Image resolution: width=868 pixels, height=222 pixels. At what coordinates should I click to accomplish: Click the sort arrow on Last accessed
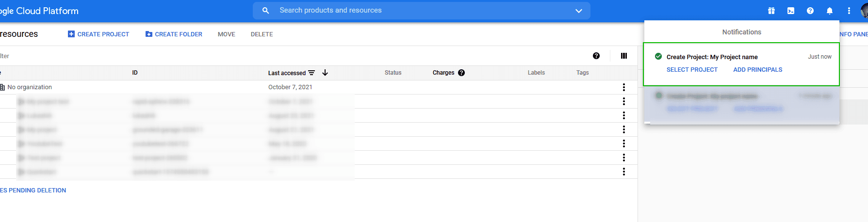[x=325, y=73]
